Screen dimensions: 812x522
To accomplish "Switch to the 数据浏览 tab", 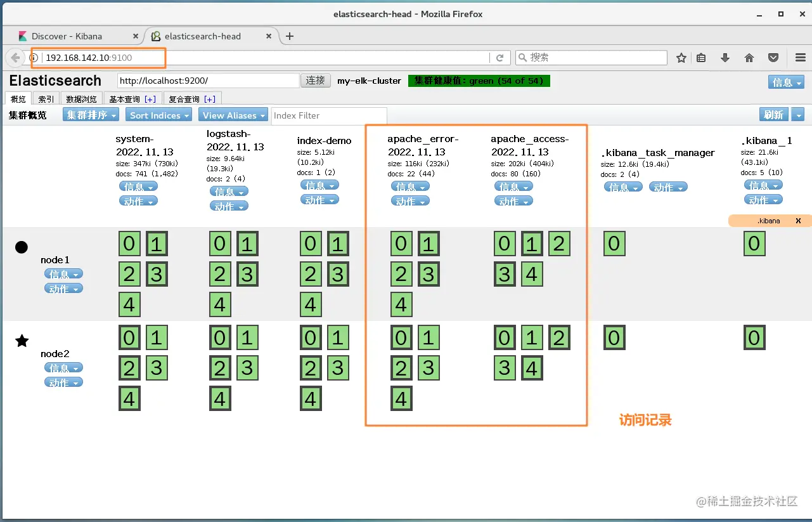I will pos(82,99).
